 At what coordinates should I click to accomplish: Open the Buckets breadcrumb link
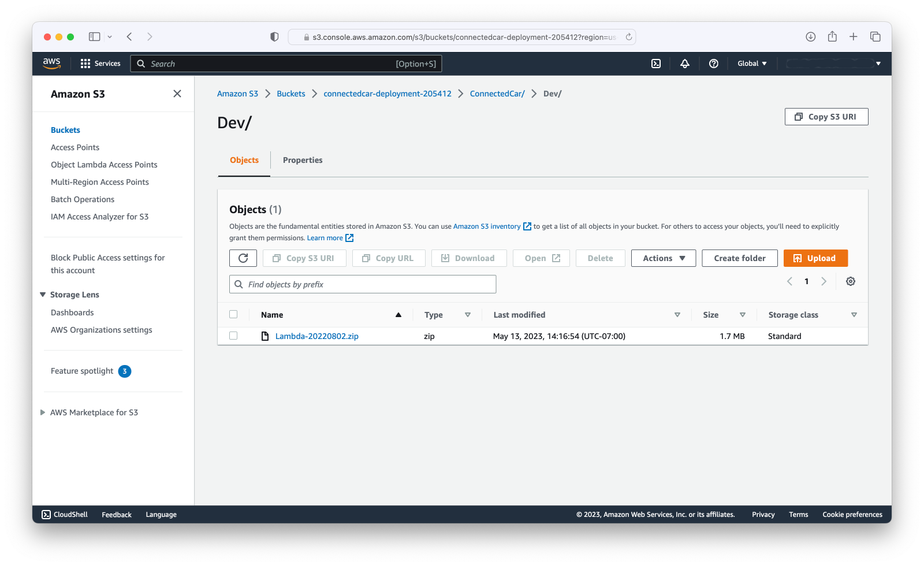(291, 94)
